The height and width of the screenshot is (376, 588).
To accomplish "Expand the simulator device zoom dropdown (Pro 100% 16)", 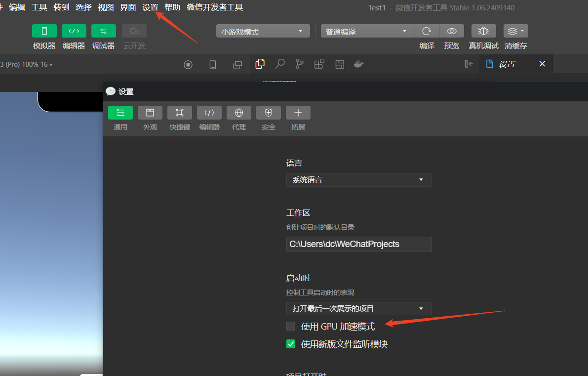I will (x=26, y=65).
